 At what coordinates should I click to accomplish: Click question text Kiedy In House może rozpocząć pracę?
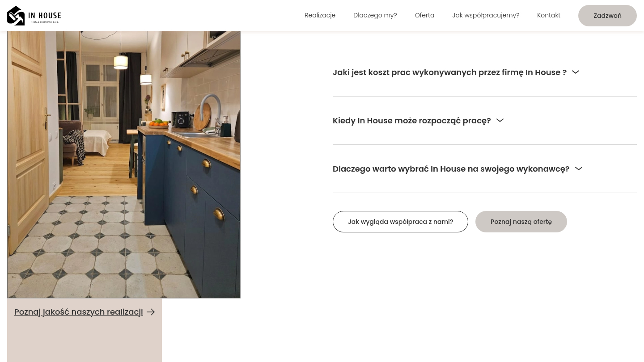point(412,121)
